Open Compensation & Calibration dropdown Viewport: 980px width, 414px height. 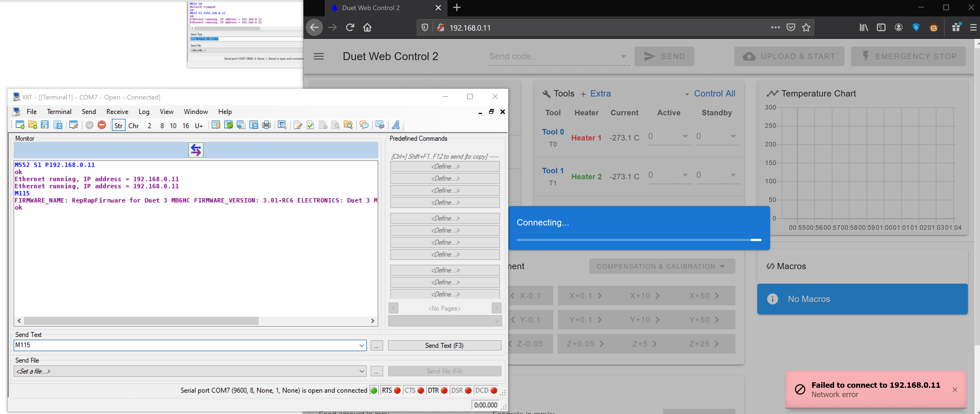[x=662, y=266]
